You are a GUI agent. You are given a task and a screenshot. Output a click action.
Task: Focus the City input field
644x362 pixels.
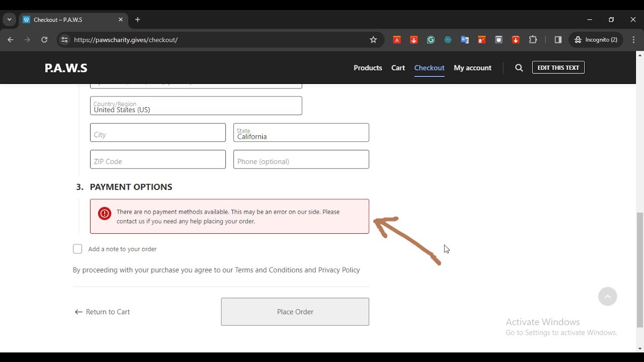click(x=158, y=133)
